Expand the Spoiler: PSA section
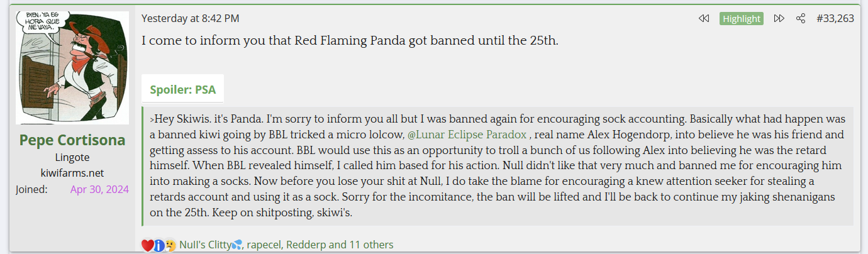 coord(182,89)
